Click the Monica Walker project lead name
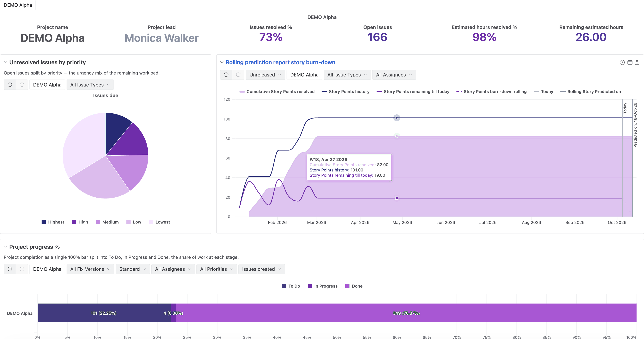 click(161, 38)
